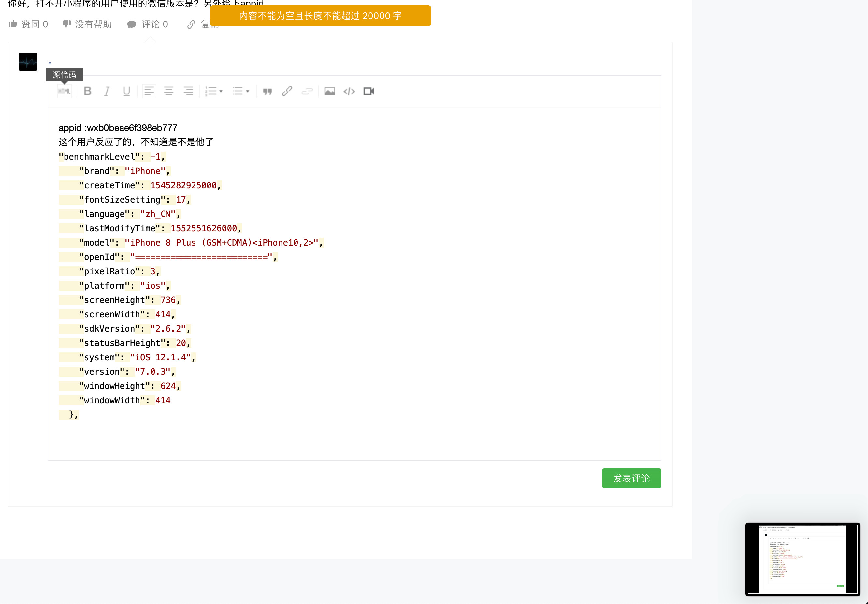Align text to the right
This screenshot has height=604, width=868.
click(188, 91)
